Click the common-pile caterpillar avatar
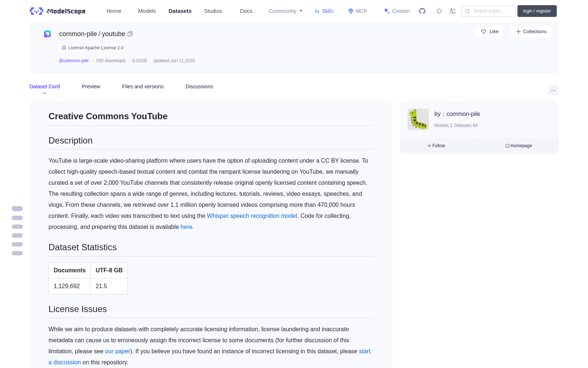588x368 pixels. tap(418, 119)
